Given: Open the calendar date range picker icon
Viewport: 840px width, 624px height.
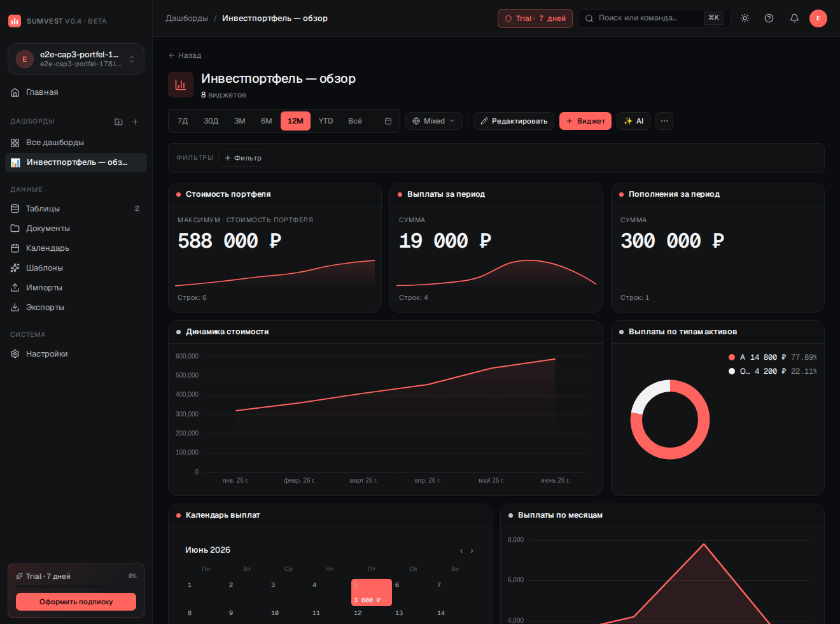Looking at the screenshot, I should tap(388, 121).
